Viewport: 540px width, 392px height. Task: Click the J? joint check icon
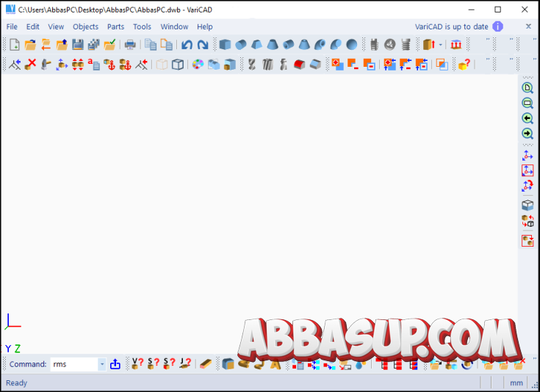point(185,363)
